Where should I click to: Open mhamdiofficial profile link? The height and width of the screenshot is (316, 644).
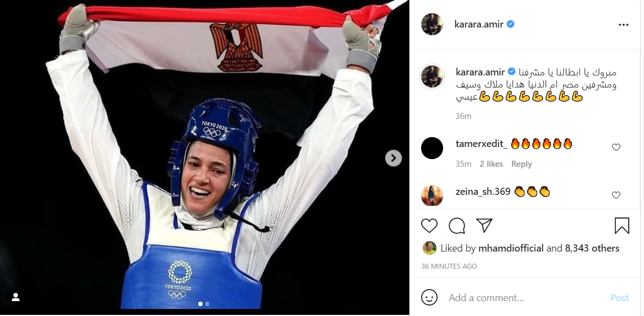coord(510,248)
